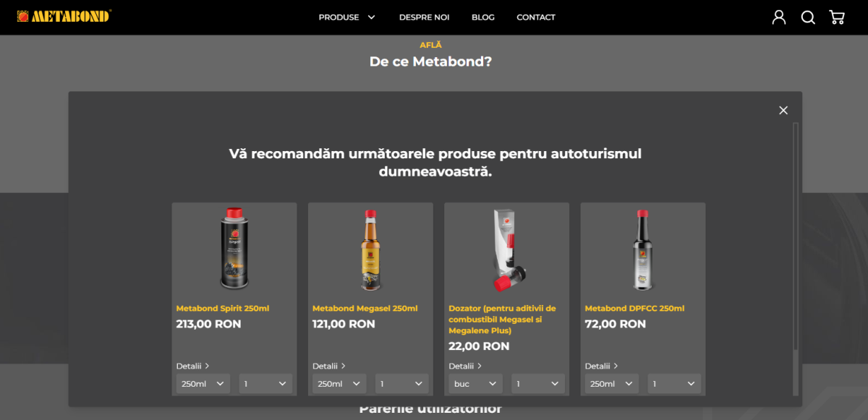868x420 pixels.
Task: Click the 121,00 RON price
Action: tap(344, 324)
